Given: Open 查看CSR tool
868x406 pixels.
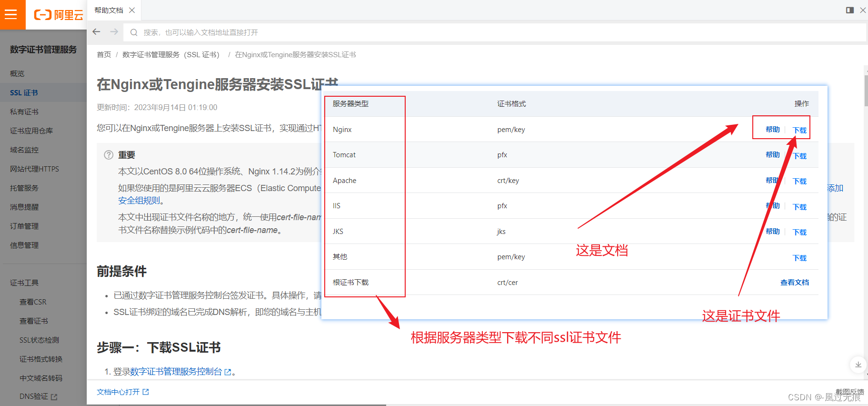Looking at the screenshot, I should point(33,302).
